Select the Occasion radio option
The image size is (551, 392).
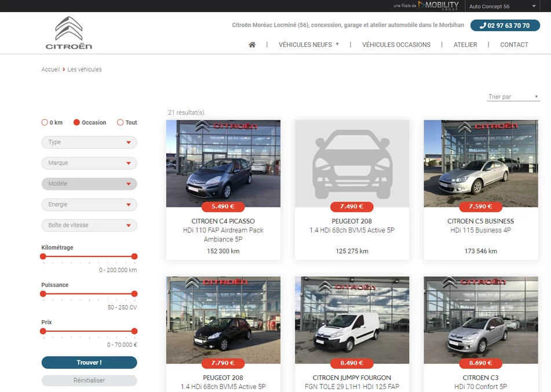coord(76,123)
